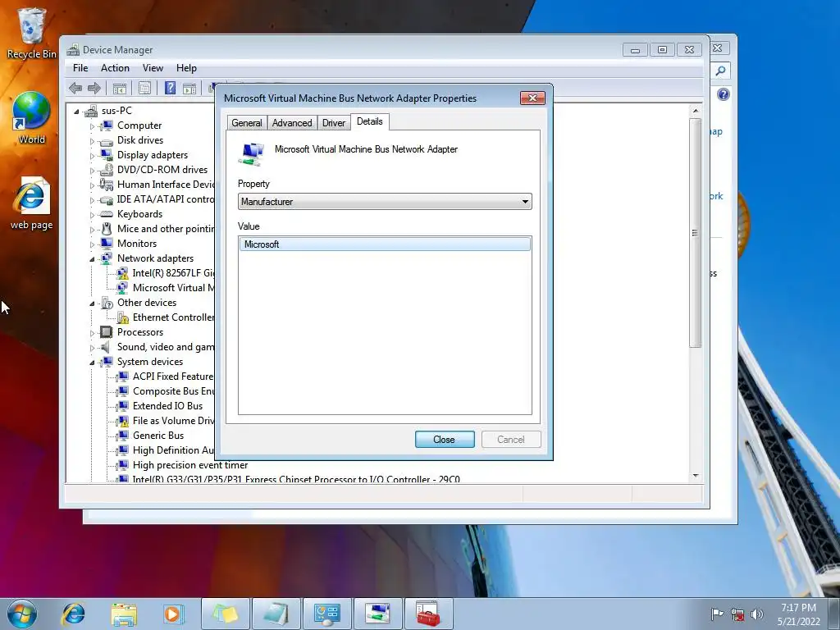The image size is (840, 630).
Task: Collapse the System devices node
Action: 92,363
